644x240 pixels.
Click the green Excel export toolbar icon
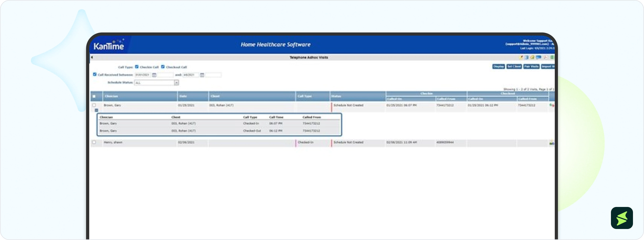coord(552,57)
